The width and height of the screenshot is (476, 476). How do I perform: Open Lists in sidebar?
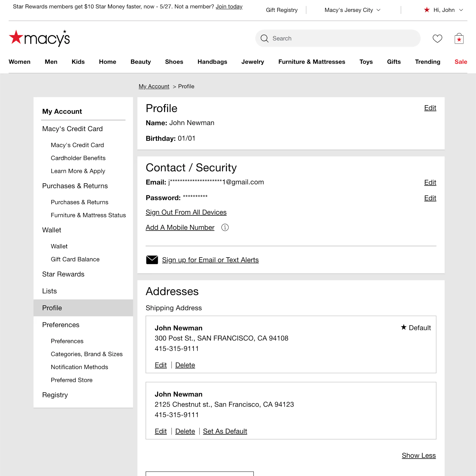coord(49,291)
